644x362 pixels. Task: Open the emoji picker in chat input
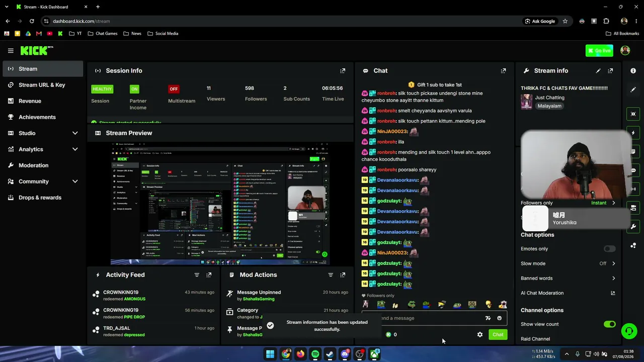pos(499,318)
